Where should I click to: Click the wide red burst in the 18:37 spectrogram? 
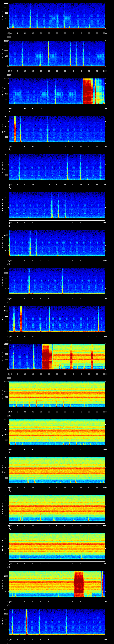79,584
